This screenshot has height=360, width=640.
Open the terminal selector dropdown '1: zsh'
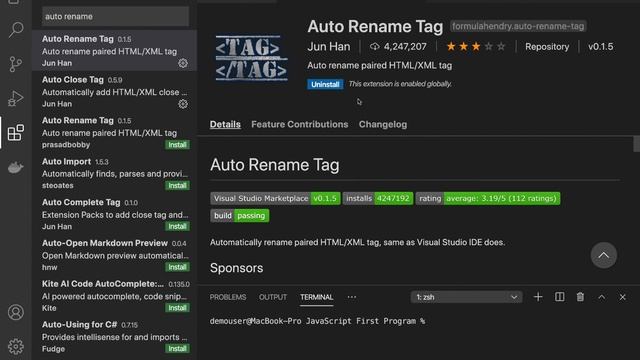[x=466, y=297]
